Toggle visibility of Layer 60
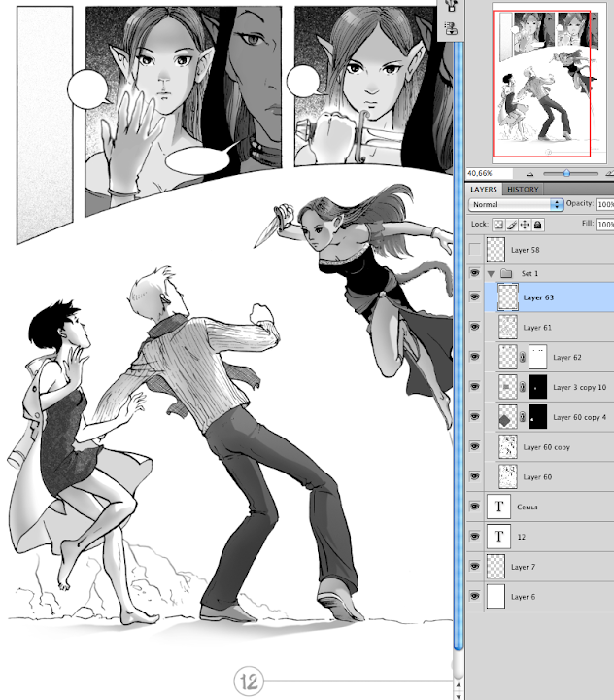The width and height of the screenshot is (614, 700). 475,476
